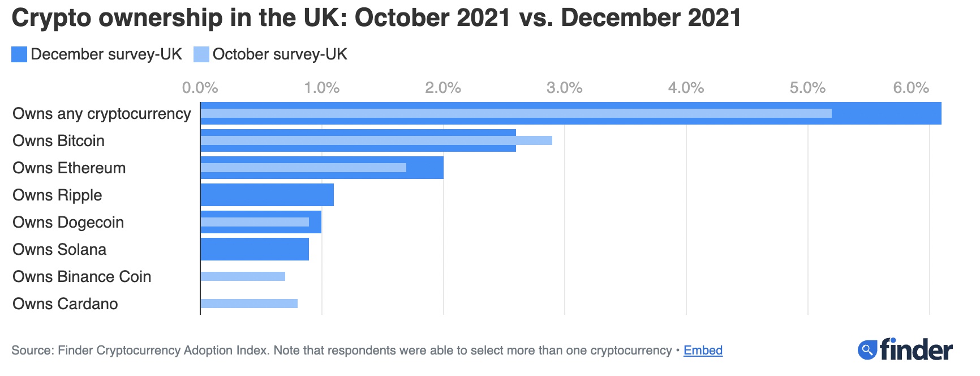The image size is (980, 376).
Task: Click the chart title text
Action: point(376,18)
